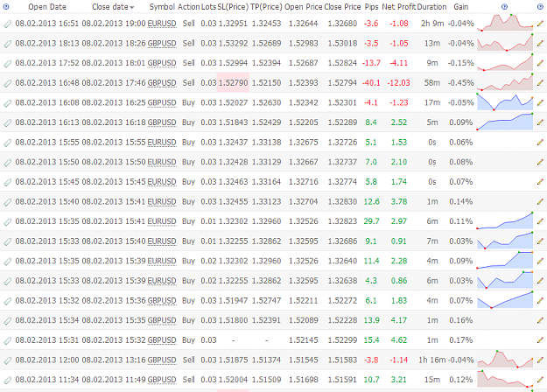Click the pencil edit icon for the 2.28 profit trade

pos(540,261)
